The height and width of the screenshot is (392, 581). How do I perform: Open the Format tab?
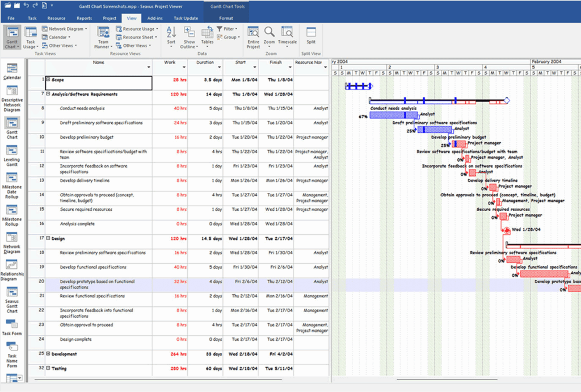[226, 18]
